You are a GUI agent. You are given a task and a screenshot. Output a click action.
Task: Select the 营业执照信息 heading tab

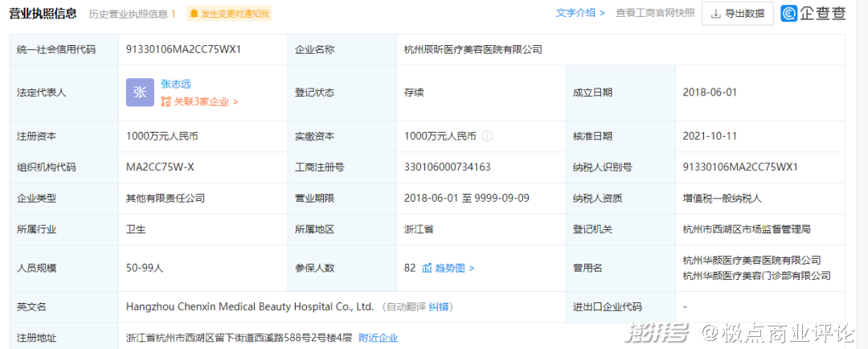tap(43, 14)
